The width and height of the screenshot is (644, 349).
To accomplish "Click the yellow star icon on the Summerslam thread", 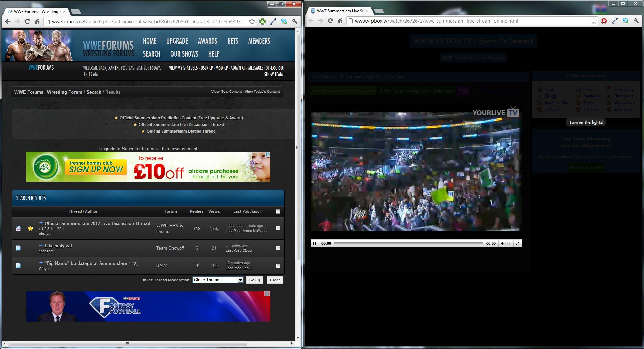I will (x=30, y=228).
